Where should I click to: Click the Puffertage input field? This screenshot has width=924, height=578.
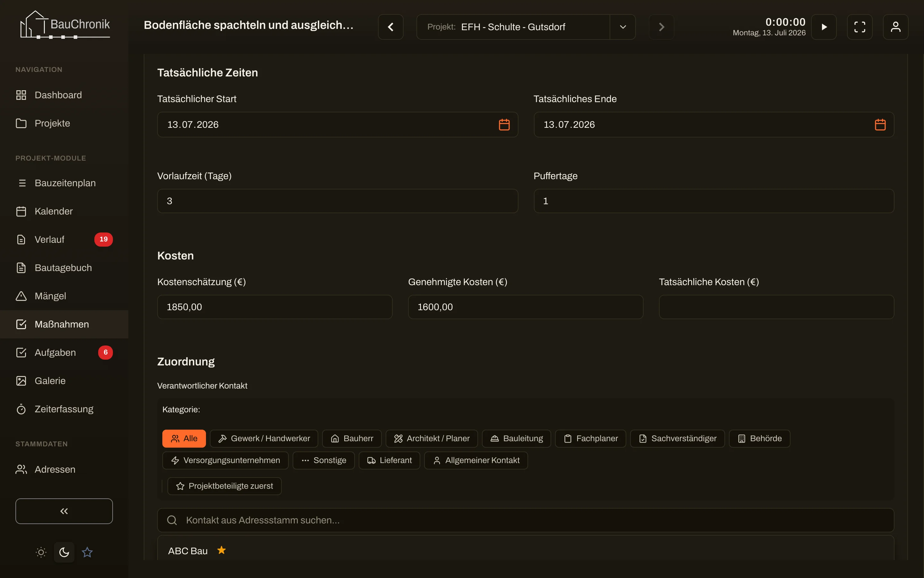pyautogui.click(x=714, y=201)
